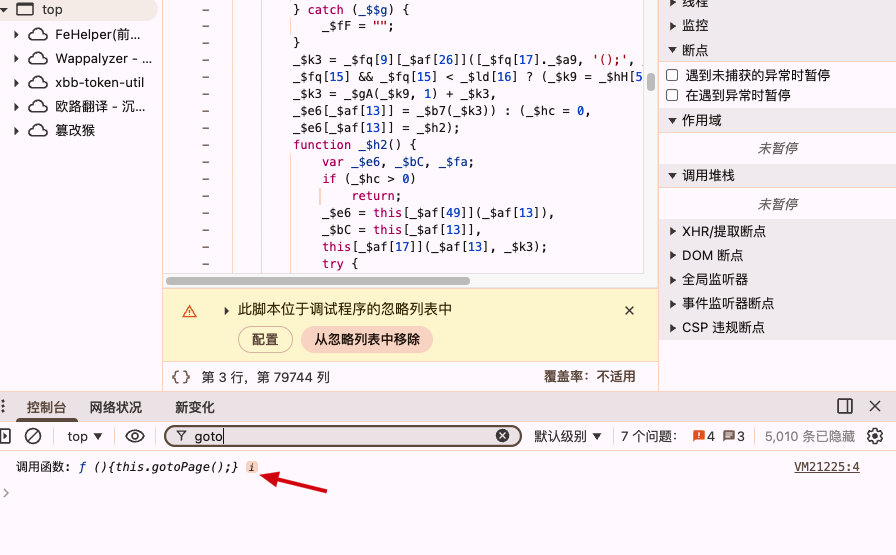Enable 遇到未捕获的异常时暂停 checkbox
This screenshot has height=555, width=896.
[x=673, y=75]
